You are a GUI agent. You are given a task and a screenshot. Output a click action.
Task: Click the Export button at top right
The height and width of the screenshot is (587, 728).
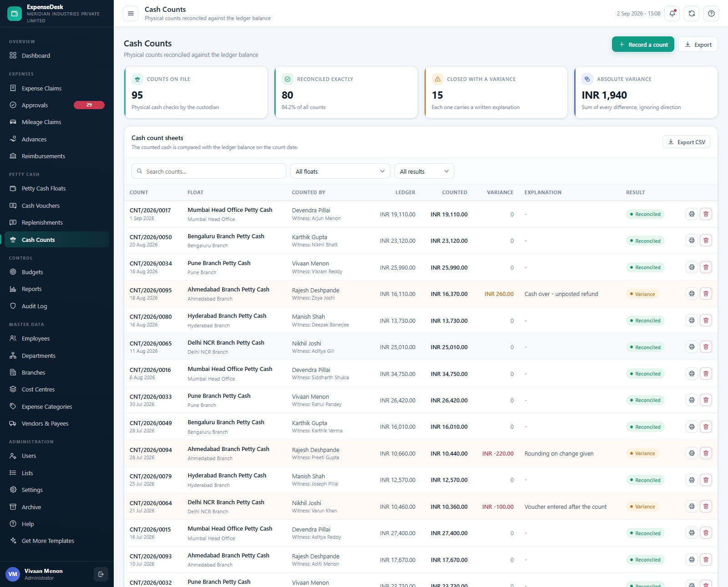point(698,45)
